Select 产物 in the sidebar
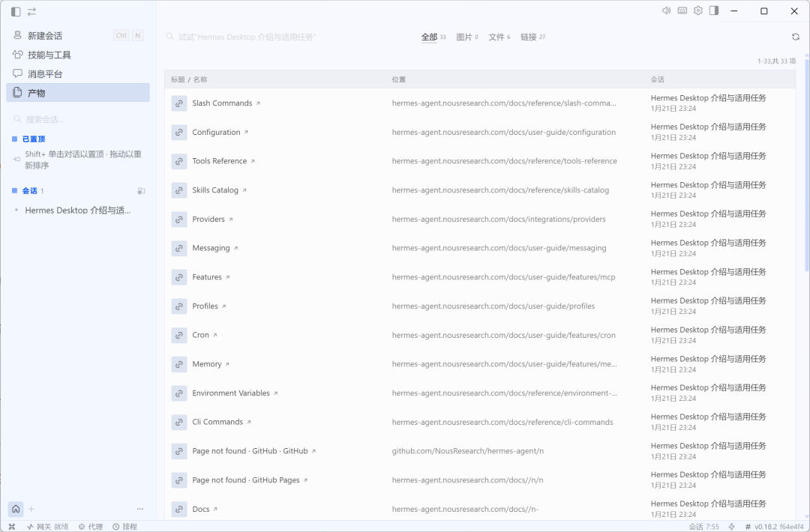The image size is (810, 532). pos(78,93)
